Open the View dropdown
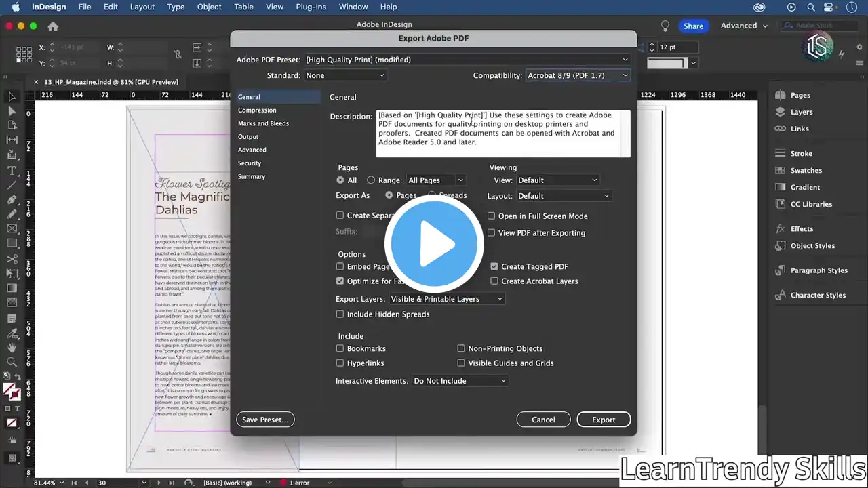This screenshot has width=868, height=488. coord(557,180)
